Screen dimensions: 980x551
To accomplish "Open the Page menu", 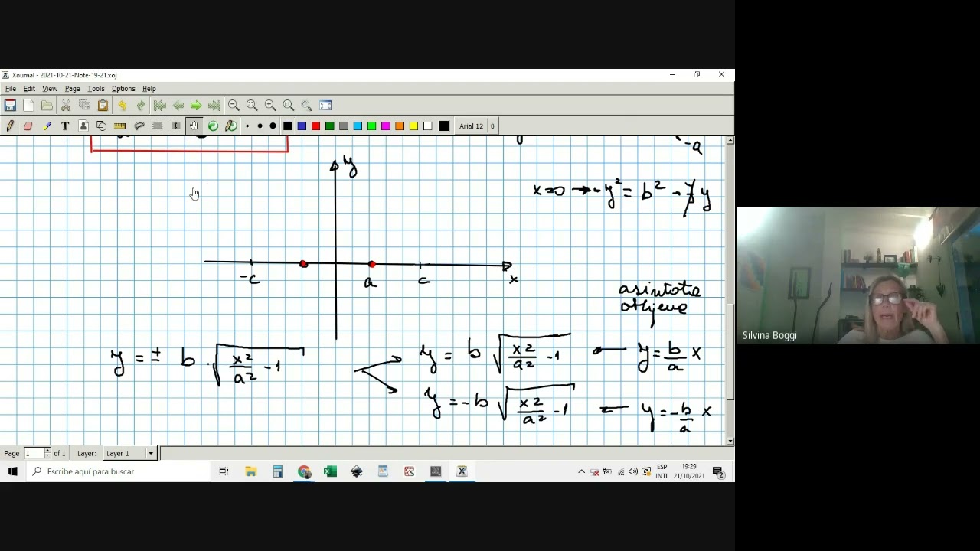I will click(x=73, y=89).
